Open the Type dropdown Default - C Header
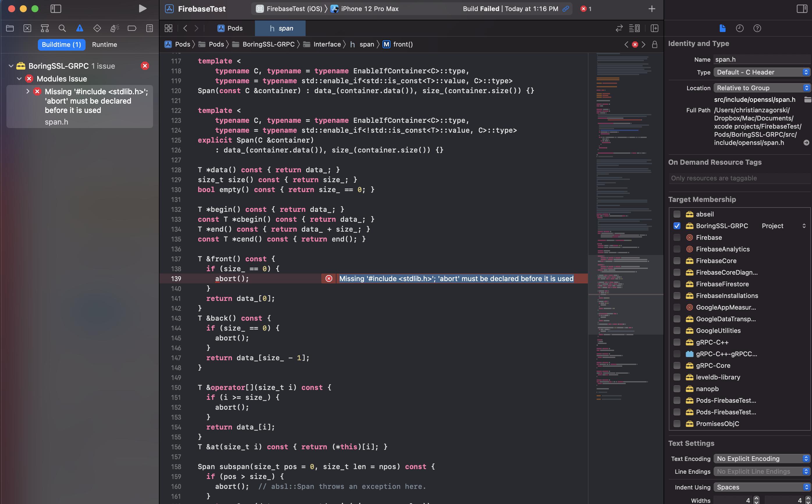The image size is (812, 504). click(x=762, y=72)
